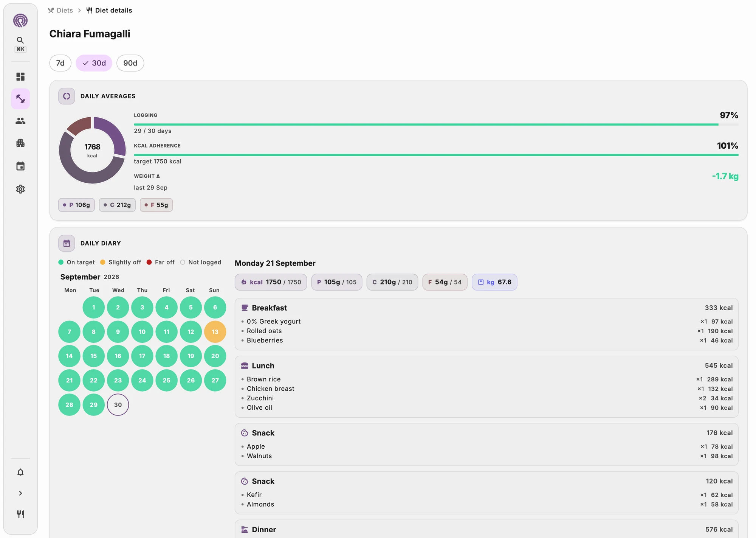Click the F 55g fat average badge
The image size is (756, 538).
pyautogui.click(x=156, y=205)
